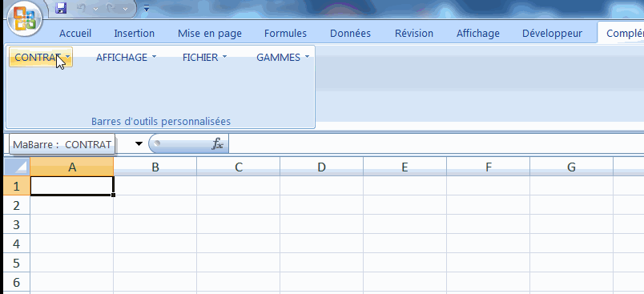Open the Mise en page tab
Viewport: 644px width, 294px height.
(x=210, y=34)
